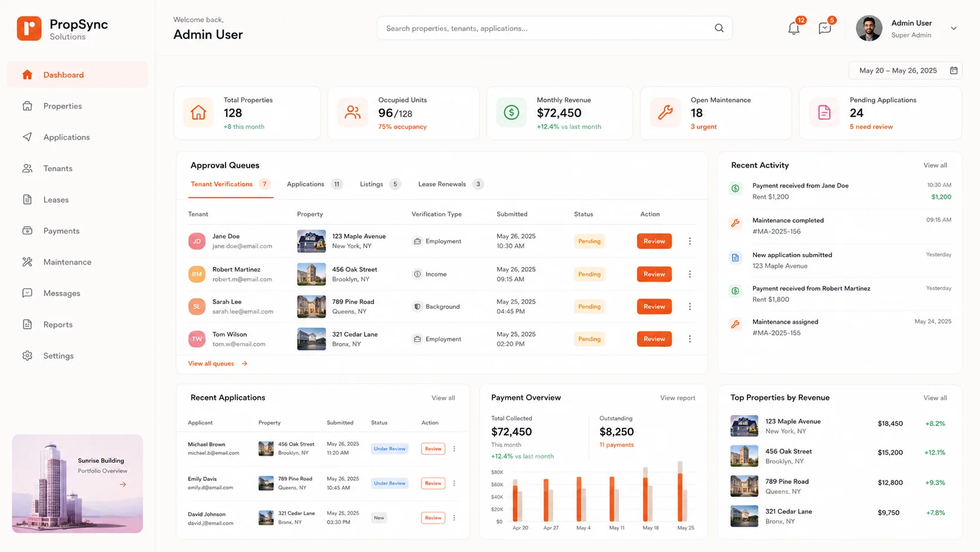Open more options for Tom Wilson row
This screenshot has height=552, width=980.
690,339
